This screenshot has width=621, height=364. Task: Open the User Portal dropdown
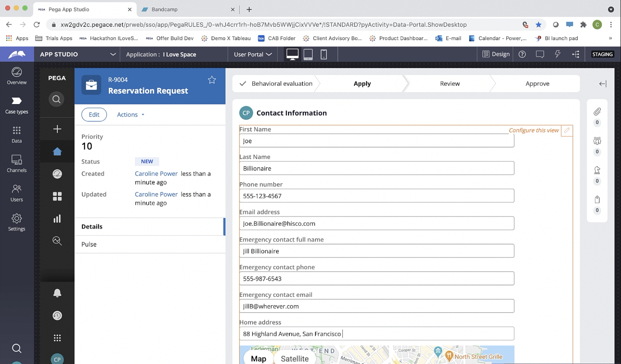coord(253,54)
